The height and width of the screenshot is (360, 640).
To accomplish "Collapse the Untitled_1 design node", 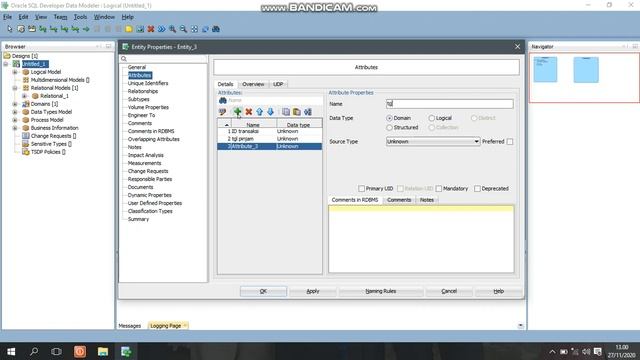I will [6, 64].
